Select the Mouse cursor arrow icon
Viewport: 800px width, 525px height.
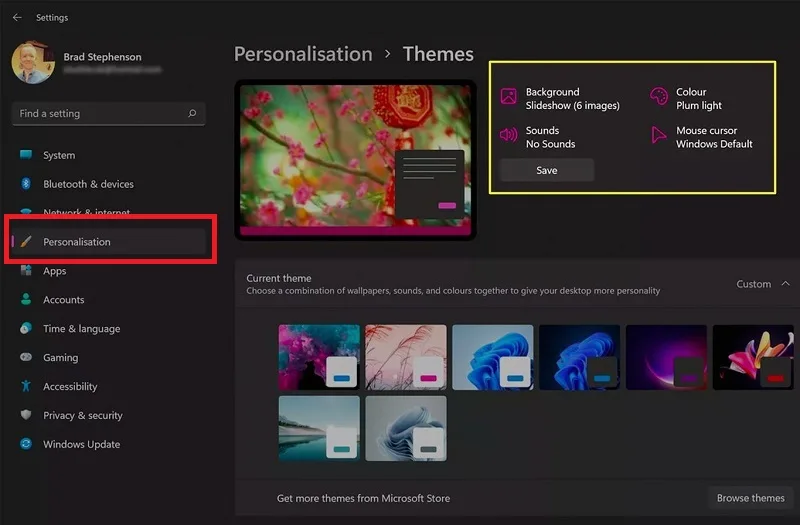[658, 135]
